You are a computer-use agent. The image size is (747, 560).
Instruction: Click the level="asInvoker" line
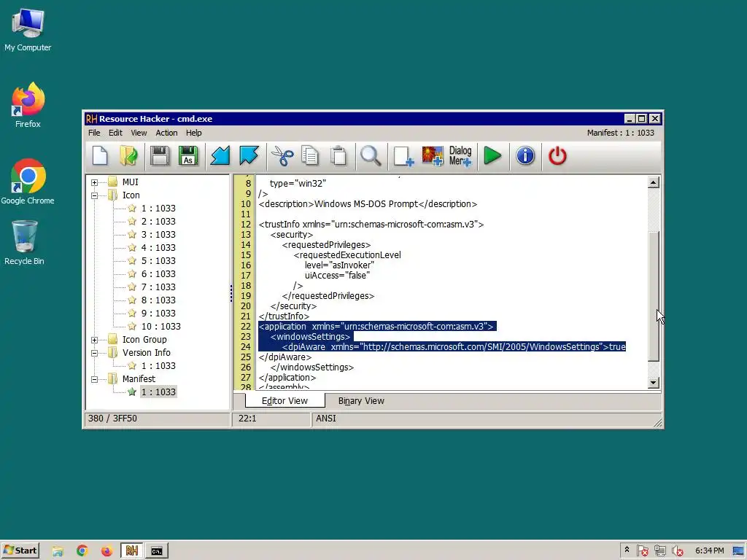(x=339, y=265)
